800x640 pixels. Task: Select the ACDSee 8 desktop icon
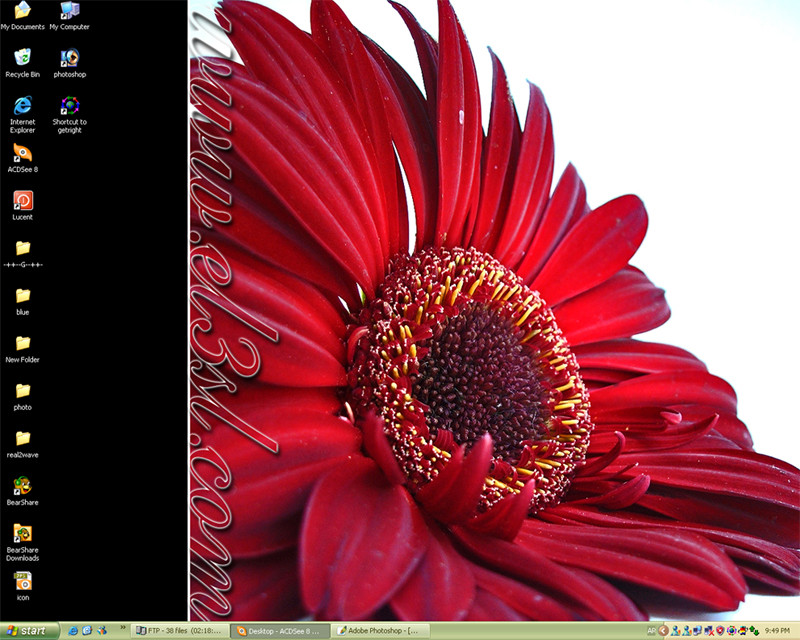point(22,158)
